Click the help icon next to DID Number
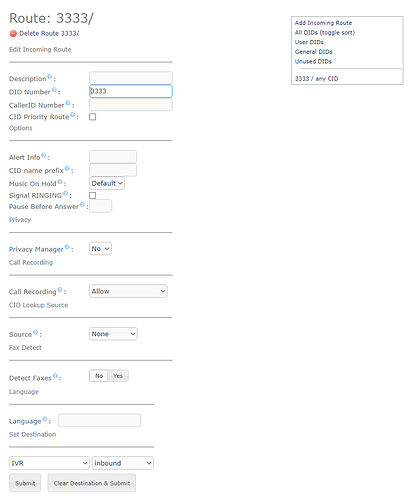The width and height of the screenshot is (416, 500). (x=54, y=90)
